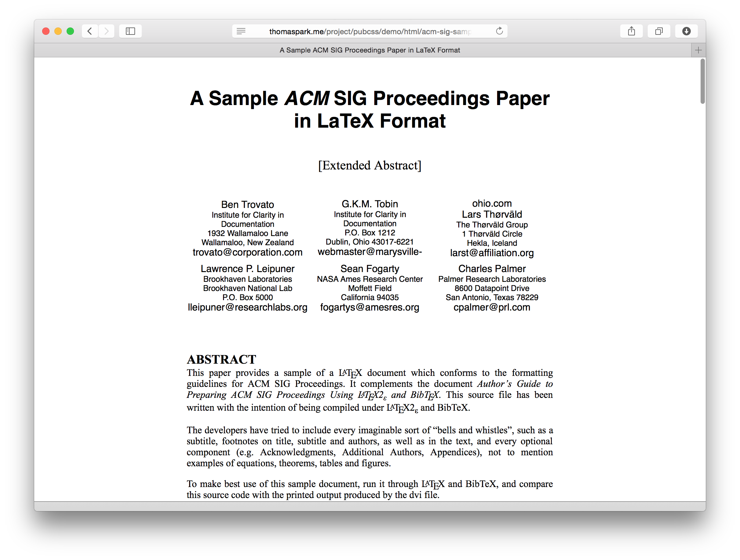The height and width of the screenshot is (560, 740).
Task: Click the webpage loading progress indicator
Action: [499, 31]
